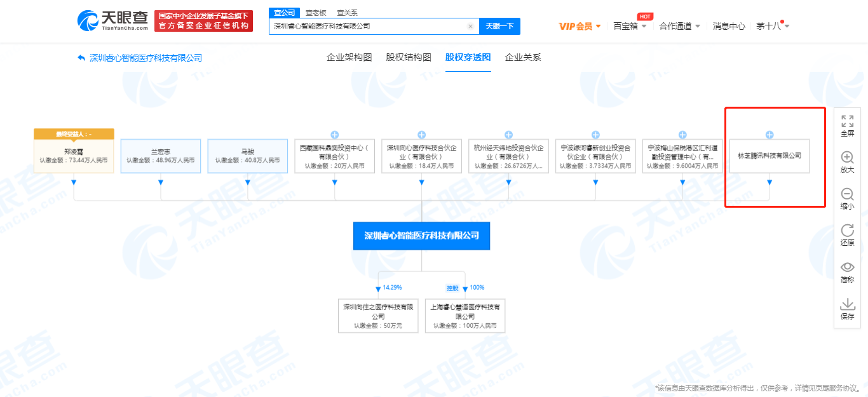Select the 上海睿心慧语医疗科技有限公司 subsidiary node
The height and width of the screenshot is (397, 868).
tap(465, 316)
